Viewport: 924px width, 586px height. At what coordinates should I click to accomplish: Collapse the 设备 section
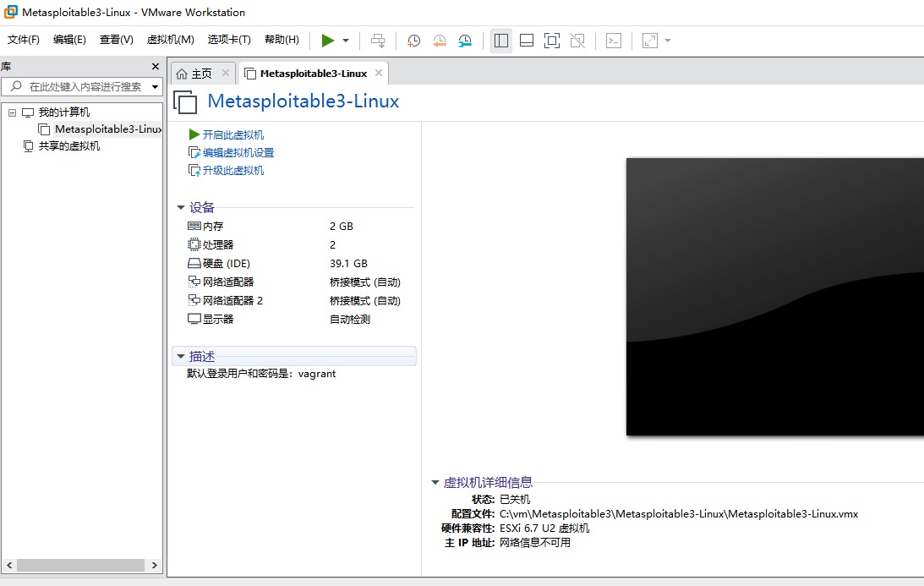tap(181, 208)
